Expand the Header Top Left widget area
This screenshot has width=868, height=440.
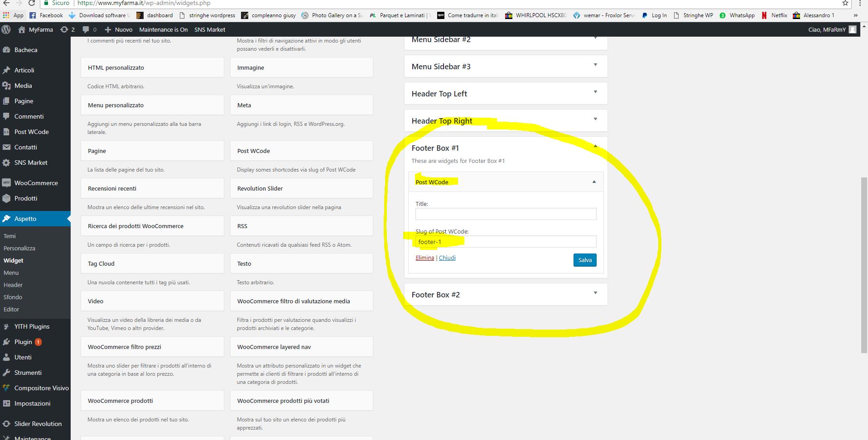(x=595, y=92)
